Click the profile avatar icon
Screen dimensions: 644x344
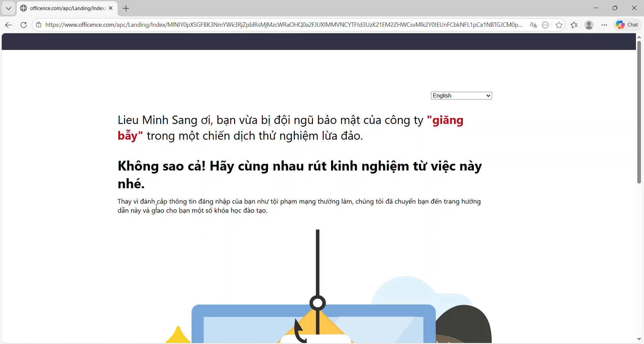point(589,25)
